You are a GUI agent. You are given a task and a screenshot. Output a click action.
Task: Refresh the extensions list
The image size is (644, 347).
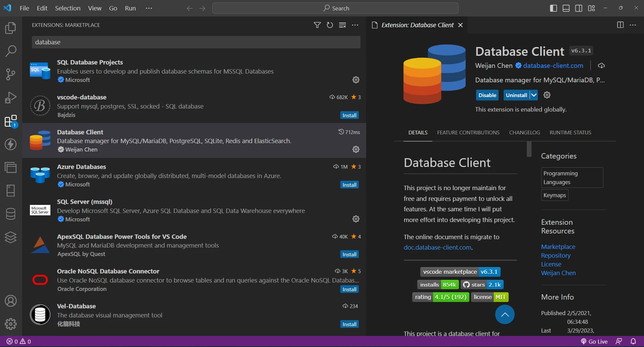pyautogui.click(x=330, y=25)
